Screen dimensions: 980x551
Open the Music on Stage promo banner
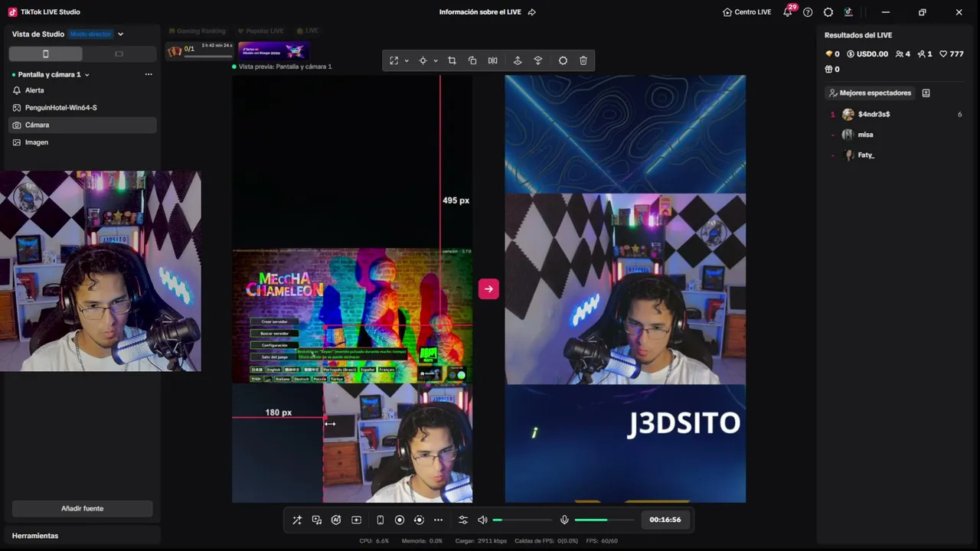coord(273,51)
